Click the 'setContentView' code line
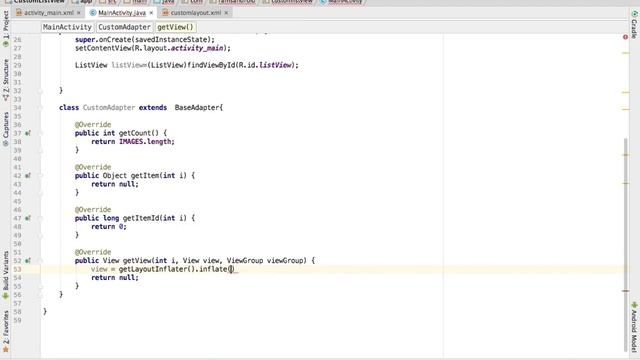This screenshot has width=640, height=360. tap(153, 48)
